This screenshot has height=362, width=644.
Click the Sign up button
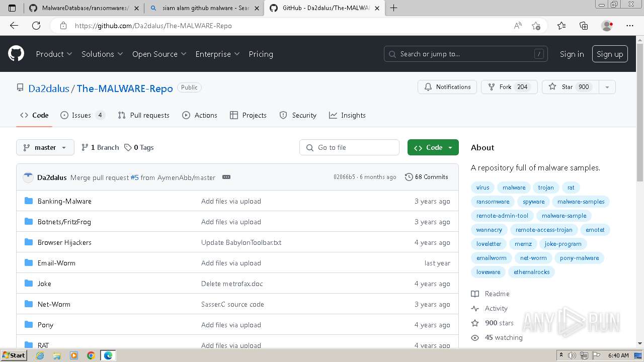(x=610, y=54)
